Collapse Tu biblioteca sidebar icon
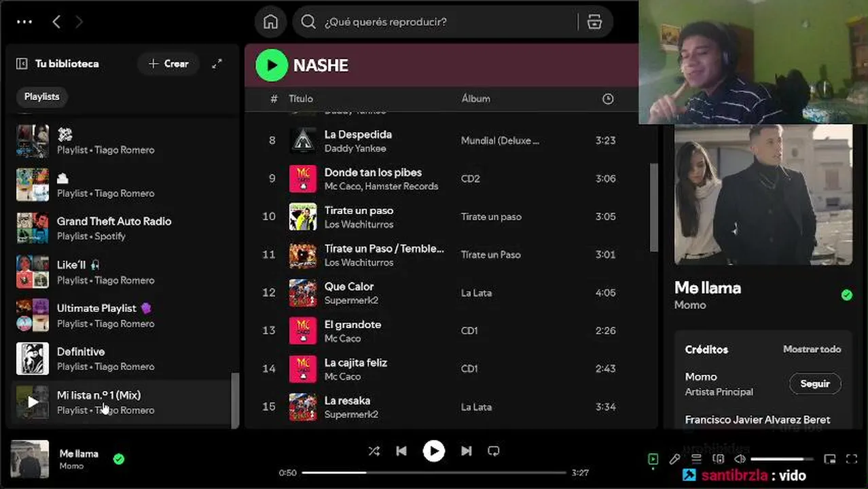Viewport: 868px width, 489px height. pyautogui.click(x=22, y=63)
